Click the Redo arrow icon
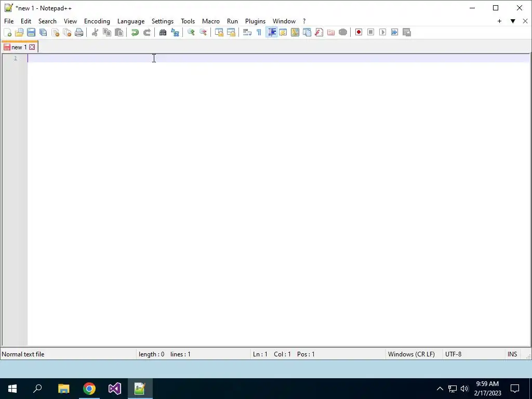 147,32
